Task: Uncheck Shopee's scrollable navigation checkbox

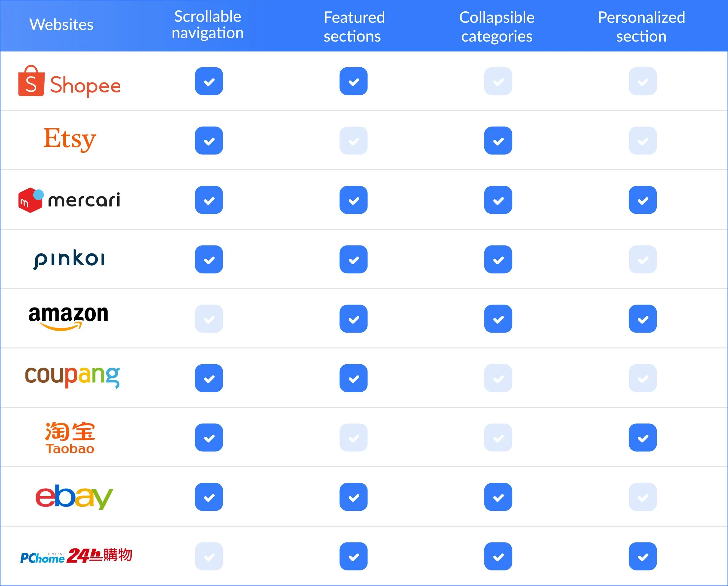Action: 209,81
